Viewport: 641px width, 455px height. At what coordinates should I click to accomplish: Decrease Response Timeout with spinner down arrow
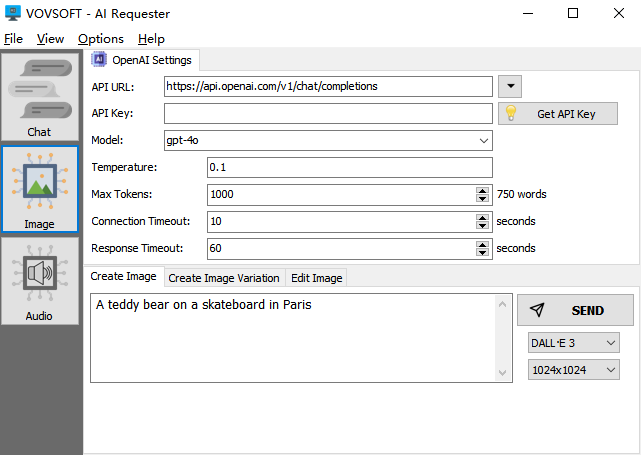[483, 252]
